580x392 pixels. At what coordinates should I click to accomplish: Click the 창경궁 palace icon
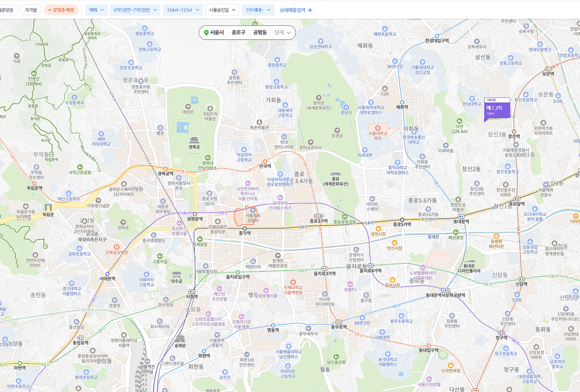(337, 130)
